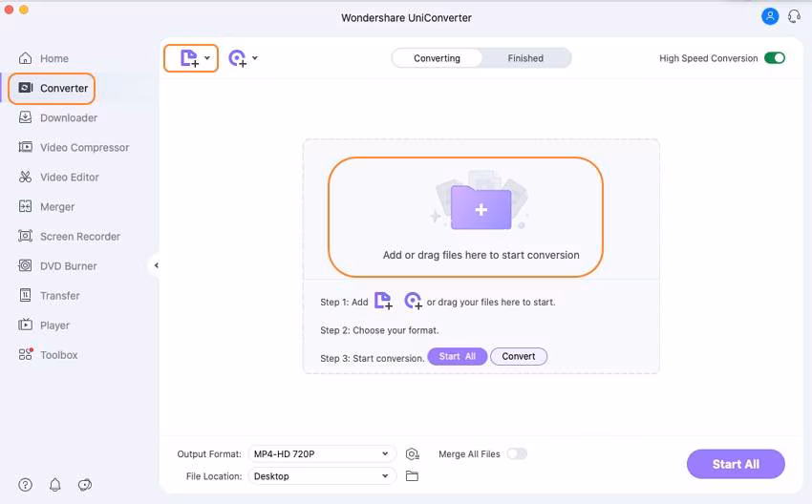Expand the Add Files dropdown arrow
The height and width of the screenshot is (504, 812).
click(x=207, y=58)
